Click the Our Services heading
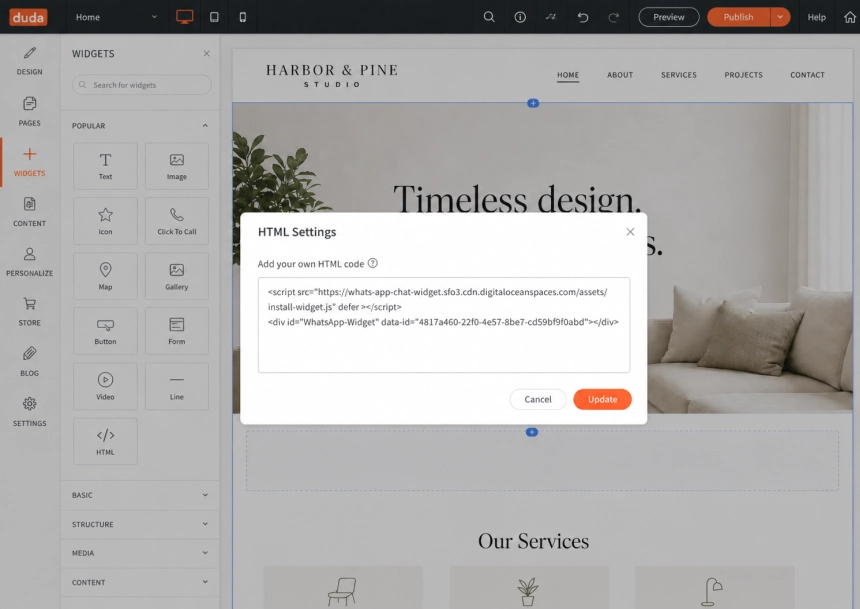 point(533,541)
